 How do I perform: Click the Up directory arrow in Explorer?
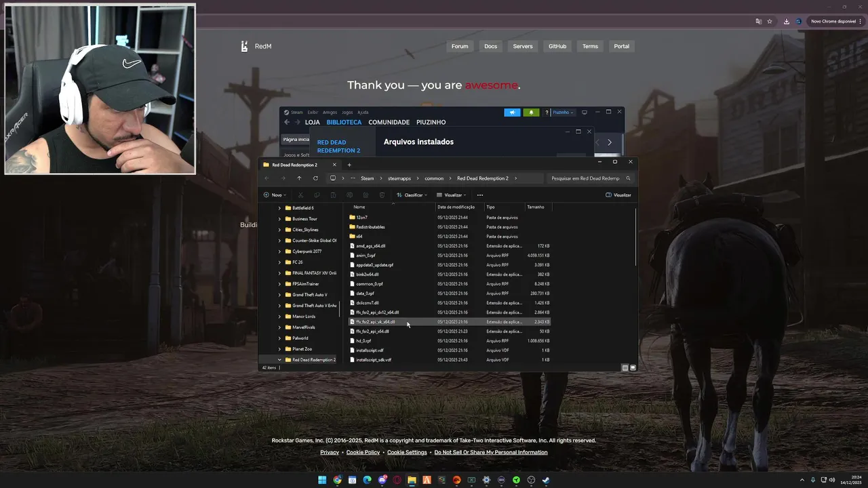coord(299,178)
